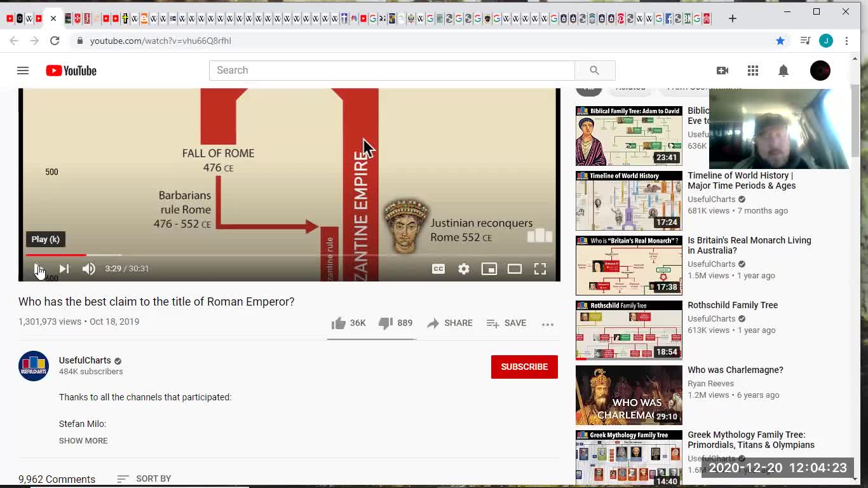Dislike the video thumbs down
868x488 pixels.
395,323
